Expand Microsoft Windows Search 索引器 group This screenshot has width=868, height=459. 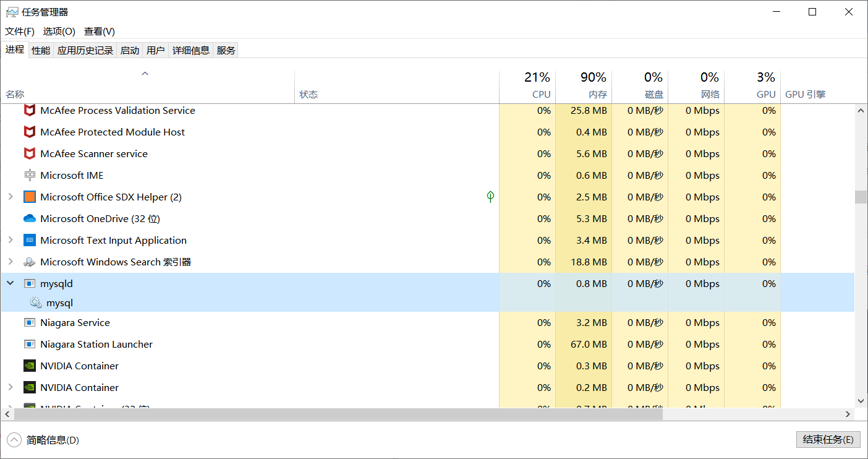(x=11, y=262)
